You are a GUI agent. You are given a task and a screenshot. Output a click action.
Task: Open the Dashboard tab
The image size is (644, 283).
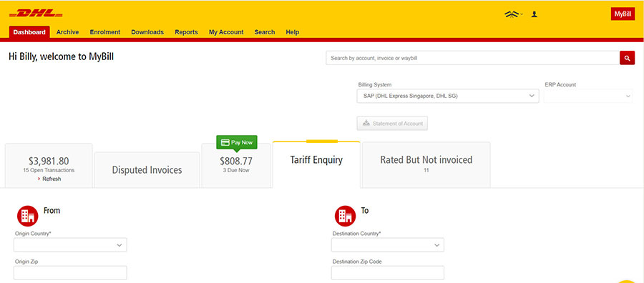(x=29, y=32)
